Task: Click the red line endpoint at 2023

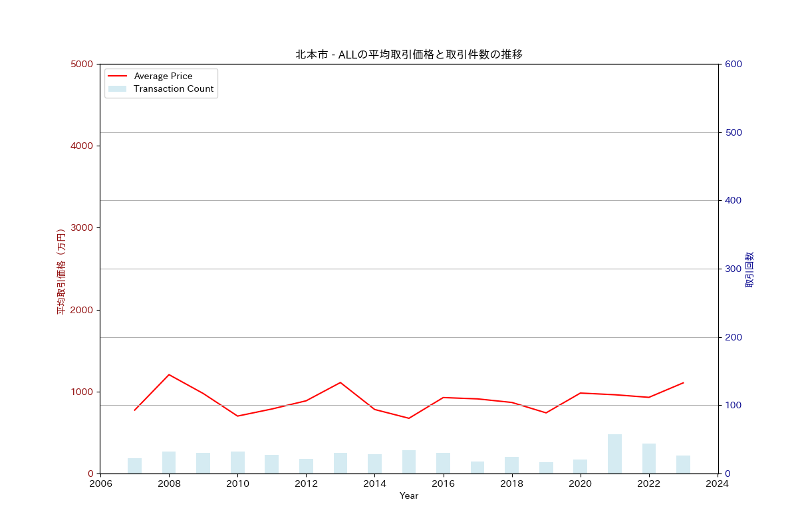Action: [683, 383]
